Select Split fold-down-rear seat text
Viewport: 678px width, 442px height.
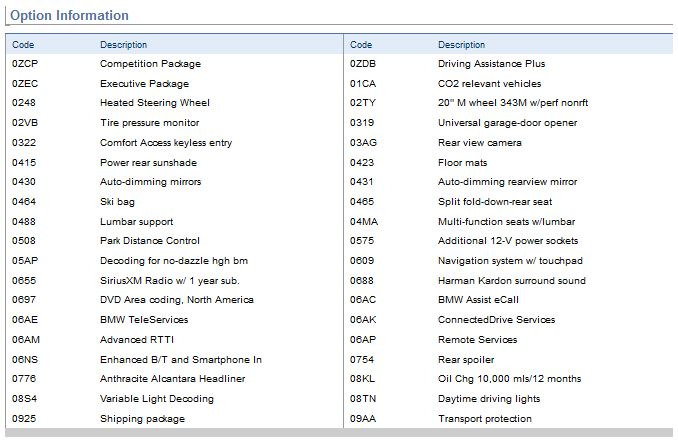[x=495, y=202]
